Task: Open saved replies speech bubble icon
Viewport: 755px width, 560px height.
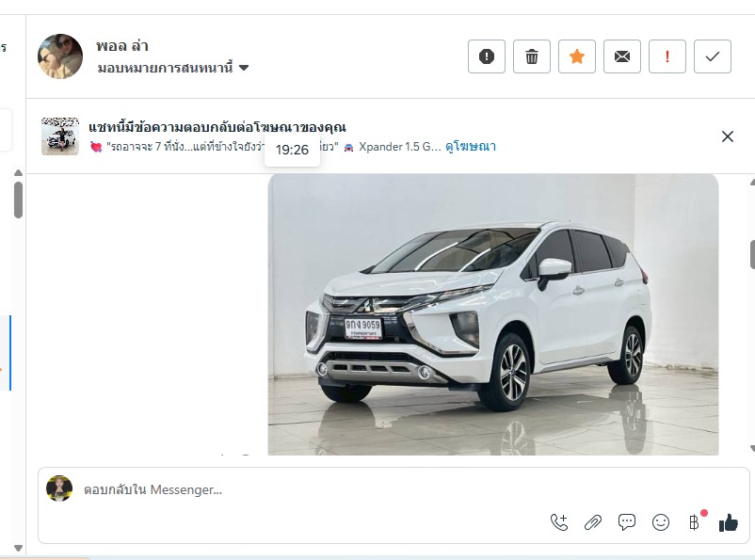Action: (x=626, y=522)
